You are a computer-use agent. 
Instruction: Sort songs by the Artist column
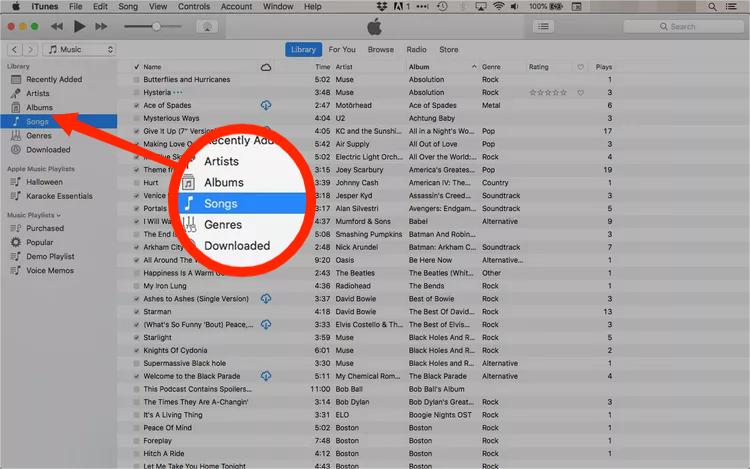[x=343, y=67]
